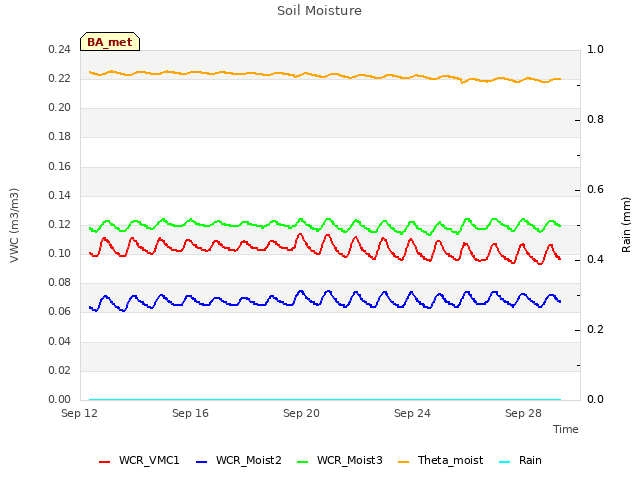Click the 0.6 right axis tick label
The image size is (640, 480).
click(x=595, y=189)
